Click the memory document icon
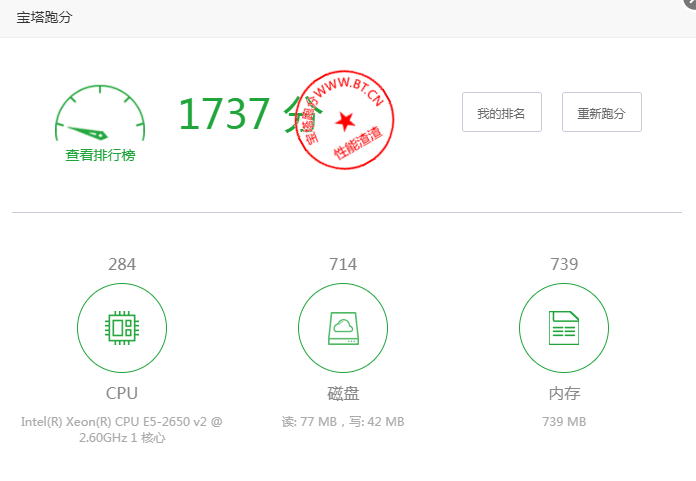Viewport: 696px width, 481px height. pyautogui.click(x=564, y=328)
